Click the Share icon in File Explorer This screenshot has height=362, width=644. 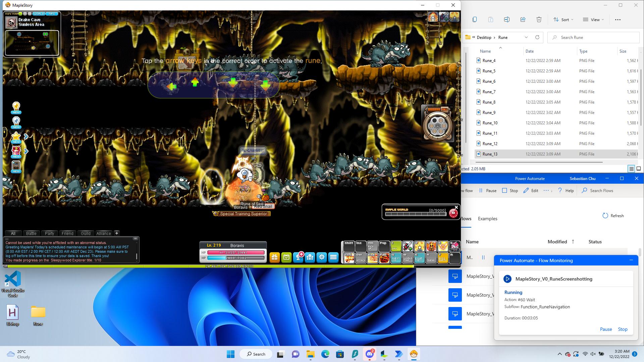[523, 19]
